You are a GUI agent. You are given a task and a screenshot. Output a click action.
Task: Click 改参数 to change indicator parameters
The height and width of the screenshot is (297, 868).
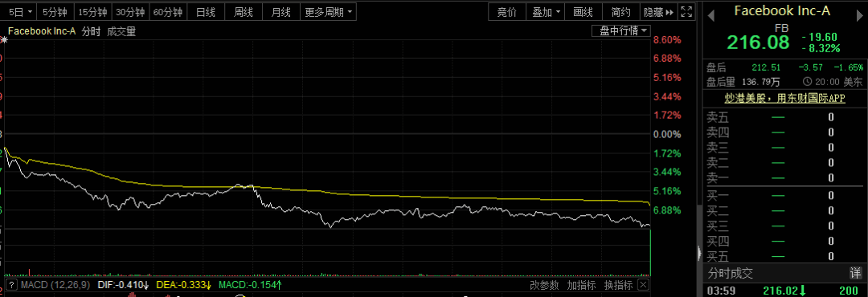click(x=544, y=285)
